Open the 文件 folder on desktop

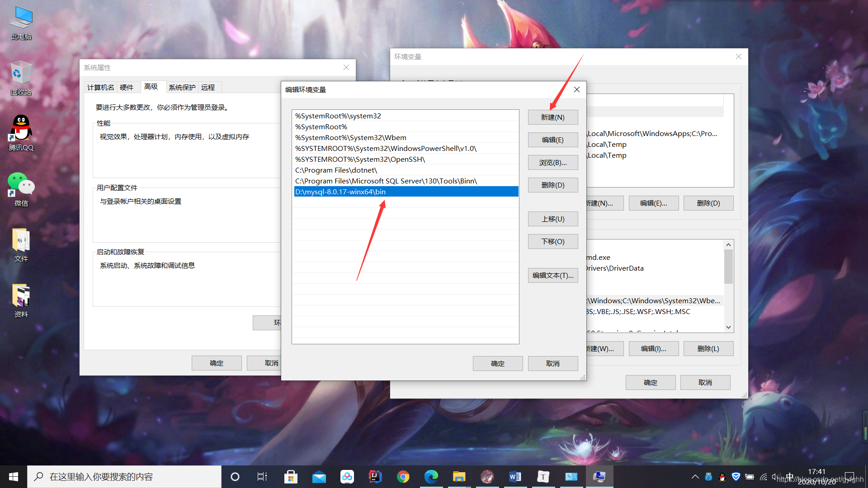tap(21, 245)
